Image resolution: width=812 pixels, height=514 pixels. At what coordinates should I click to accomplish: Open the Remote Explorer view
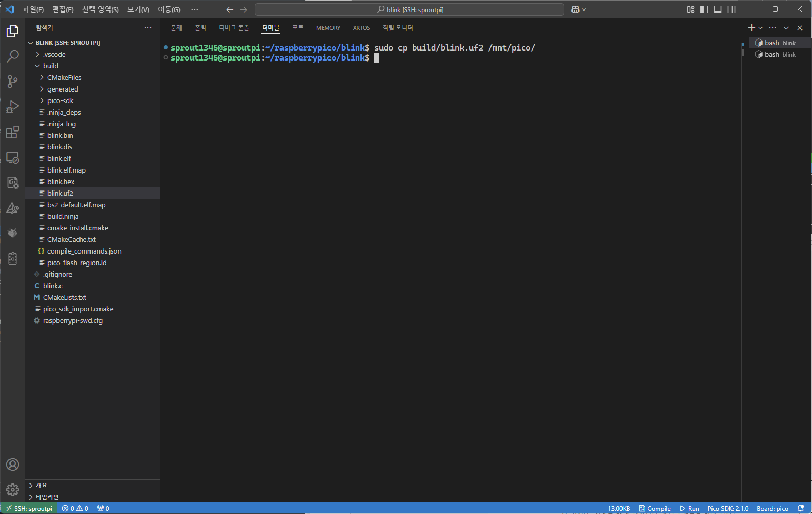click(x=13, y=157)
